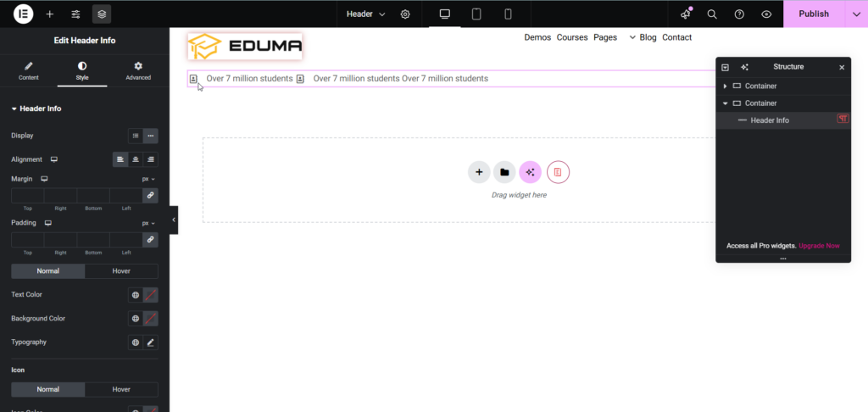Switch to Mobile preview mode
The height and width of the screenshot is (412, 868).
(508, 14)
